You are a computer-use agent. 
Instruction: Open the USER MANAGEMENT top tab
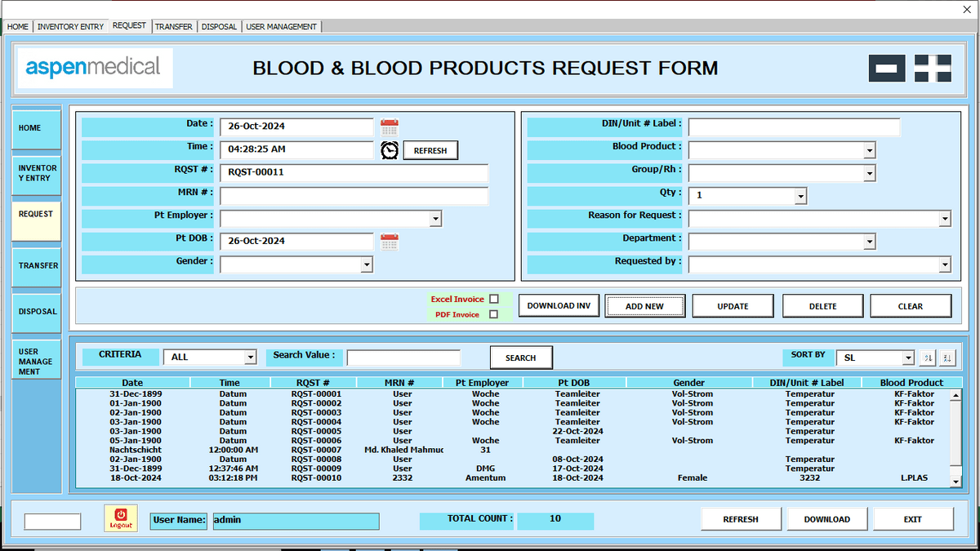tap(281, 27)
